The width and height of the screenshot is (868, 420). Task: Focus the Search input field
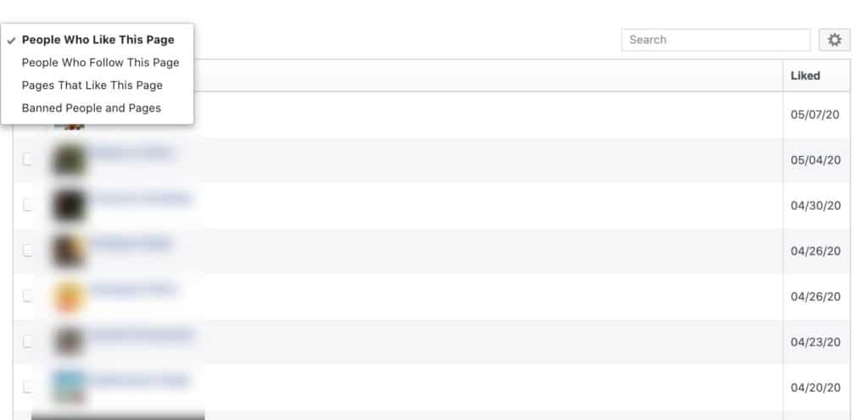(x=715, y=40)
